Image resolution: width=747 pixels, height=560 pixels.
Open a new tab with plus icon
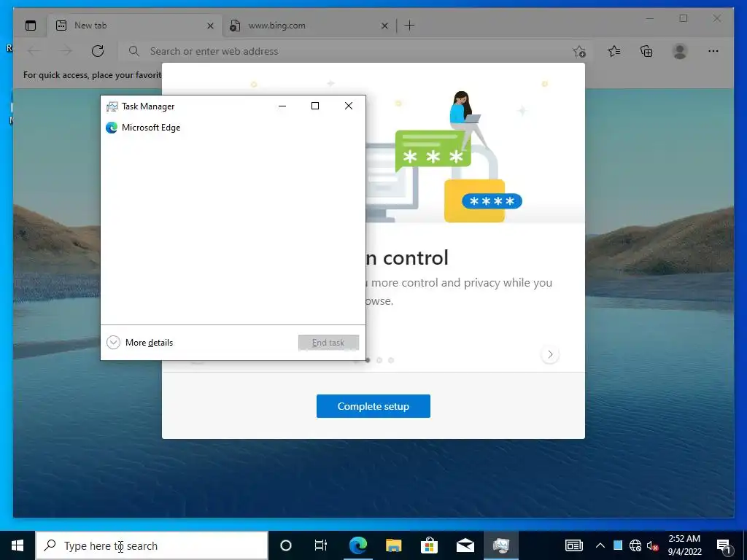[x=409, y=26]
